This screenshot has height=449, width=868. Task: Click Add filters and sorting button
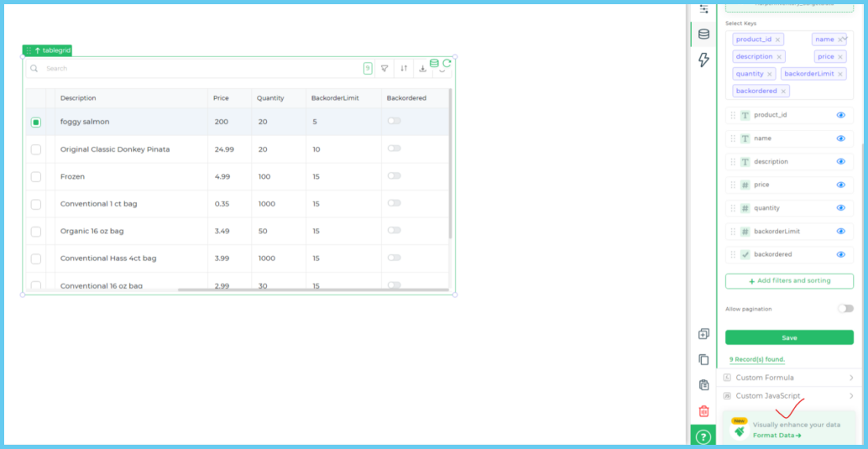788,281
